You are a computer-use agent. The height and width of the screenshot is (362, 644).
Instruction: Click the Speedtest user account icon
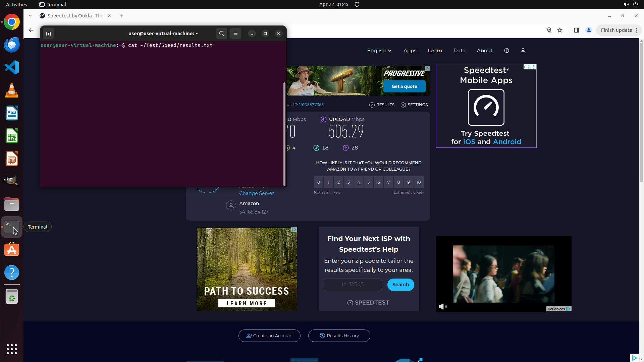coord(523,51)
